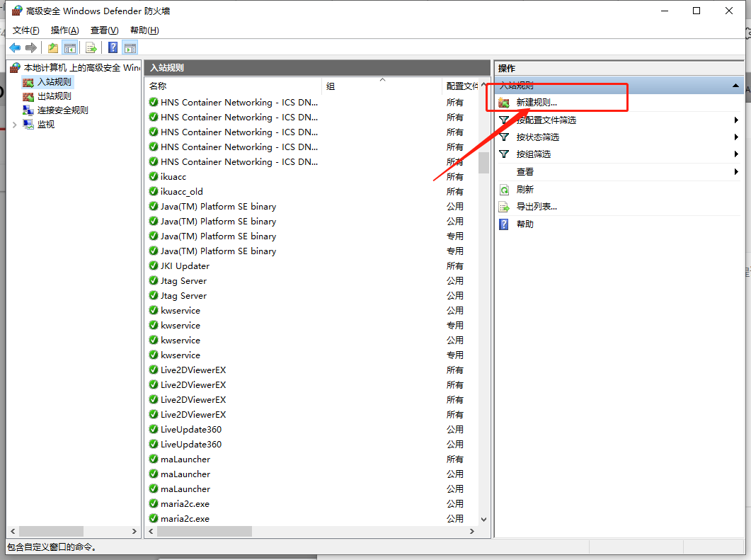Select the ikuacc rule row
This screenshot has width=751, height=560.
312,176
